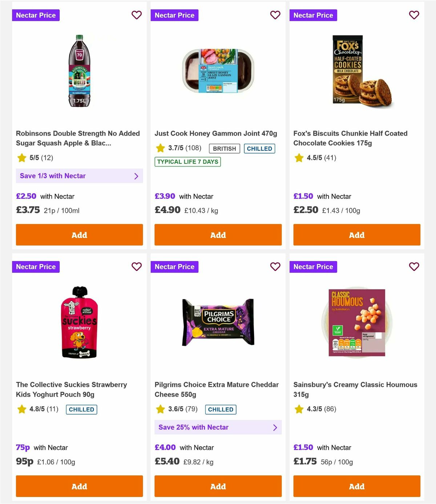Click the heart icon on Suckies Strawberry Yoghurt Pouch
Image resolution: width=436 pixels, height=504 pixels.
pos(137,267)
